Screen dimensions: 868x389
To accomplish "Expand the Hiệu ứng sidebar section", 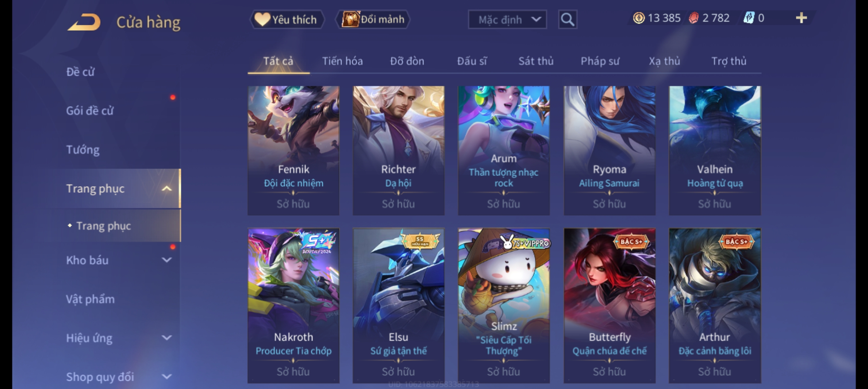I will pyautogui.click(x=167, y=337).
